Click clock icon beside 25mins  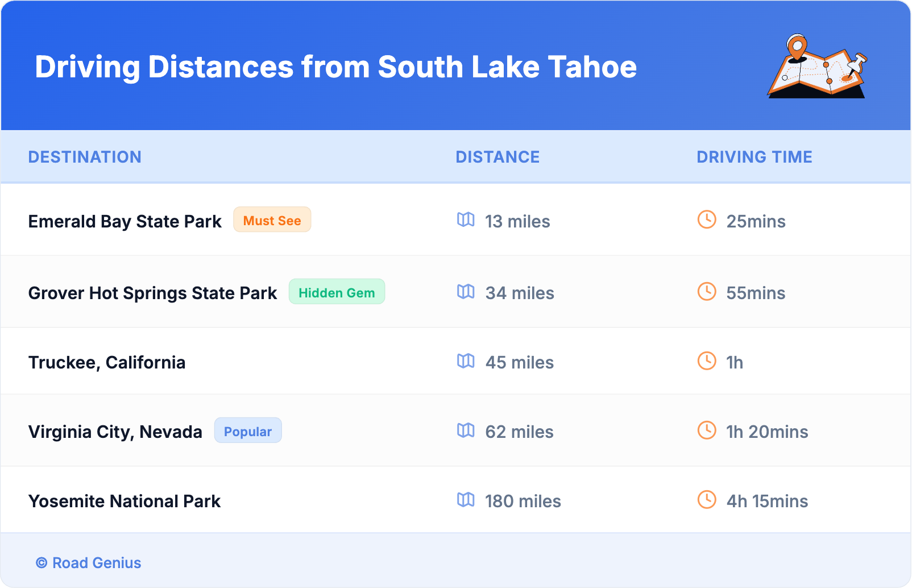coord(707,220)
